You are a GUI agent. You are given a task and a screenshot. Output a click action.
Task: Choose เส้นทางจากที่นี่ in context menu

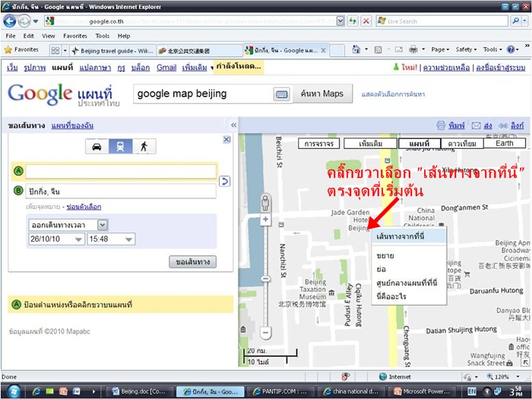(409, 236)
